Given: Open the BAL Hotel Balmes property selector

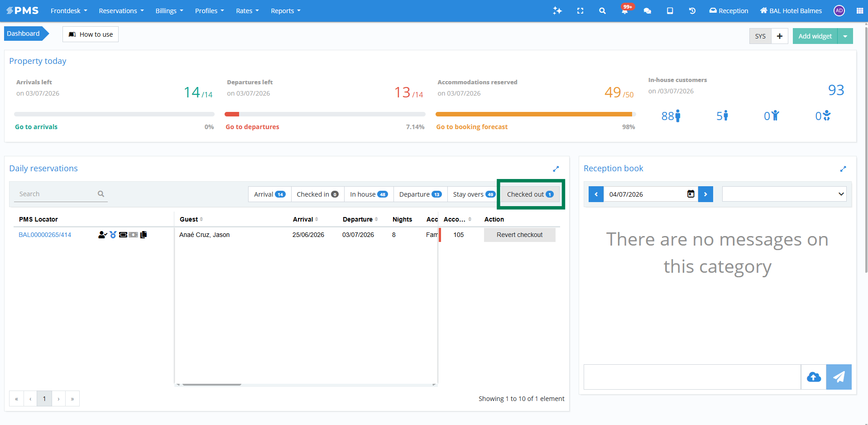Looking at the screenshot, I should click(791, 11).
